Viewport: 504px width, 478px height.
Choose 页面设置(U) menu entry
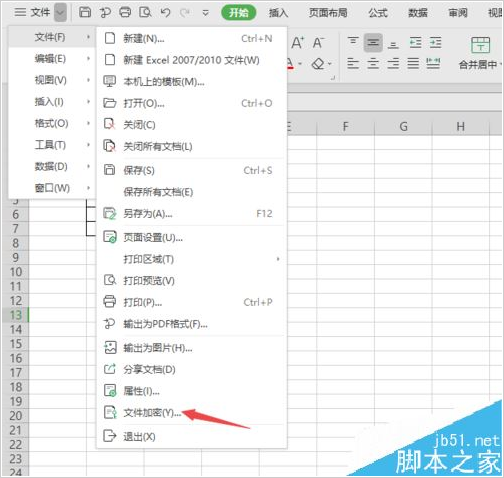click(x=192, y=237)
